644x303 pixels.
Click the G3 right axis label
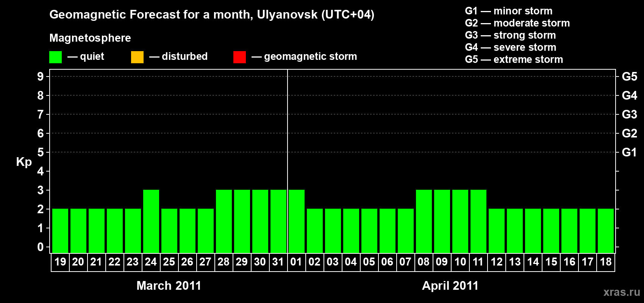pos(630,114)
